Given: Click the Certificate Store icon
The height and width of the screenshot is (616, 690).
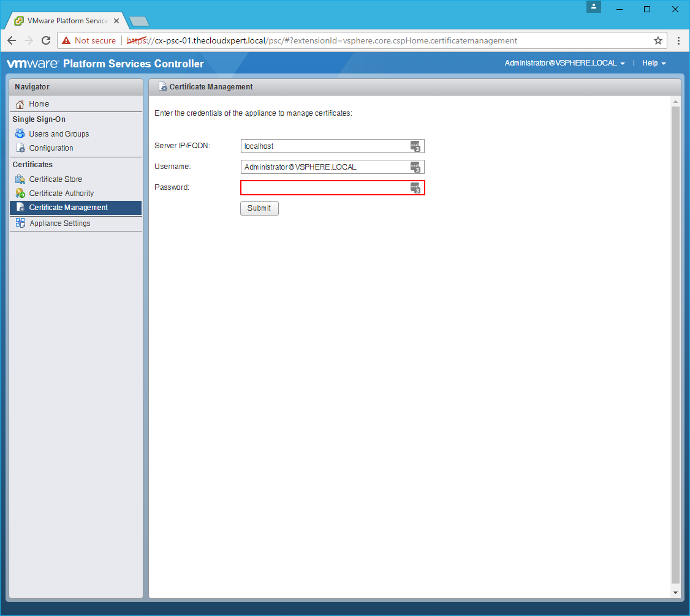Looking at the screenshot, I should (20, 179).
